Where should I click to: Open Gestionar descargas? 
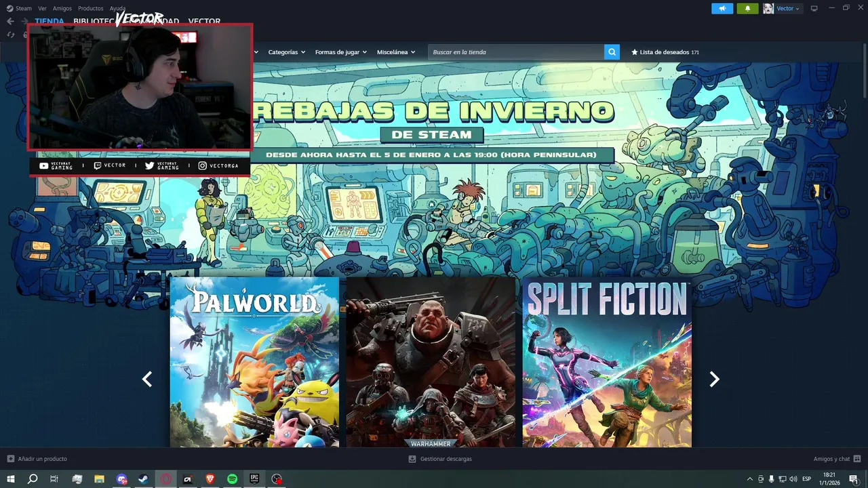440,459
